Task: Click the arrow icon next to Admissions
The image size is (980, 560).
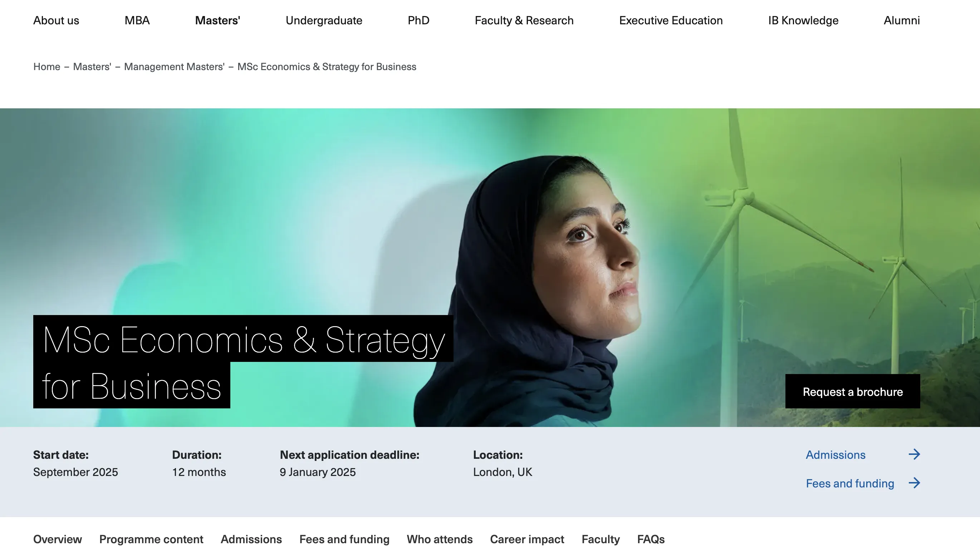Action: 914,454
